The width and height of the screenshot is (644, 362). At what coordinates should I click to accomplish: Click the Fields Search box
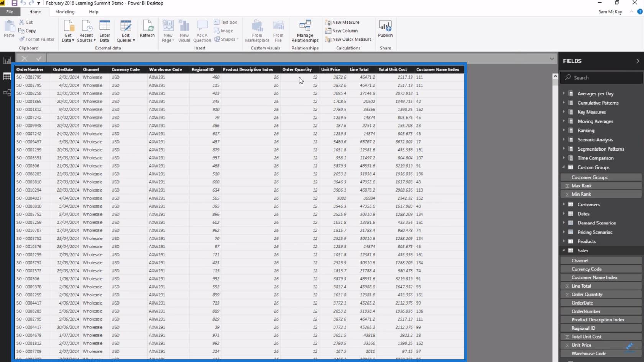(601, 77)
